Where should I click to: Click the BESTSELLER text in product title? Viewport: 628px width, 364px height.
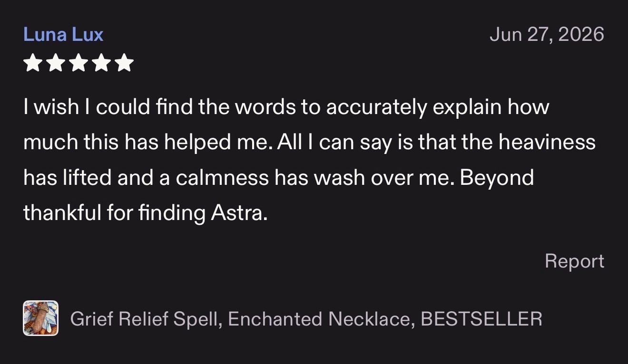point(481,318)
